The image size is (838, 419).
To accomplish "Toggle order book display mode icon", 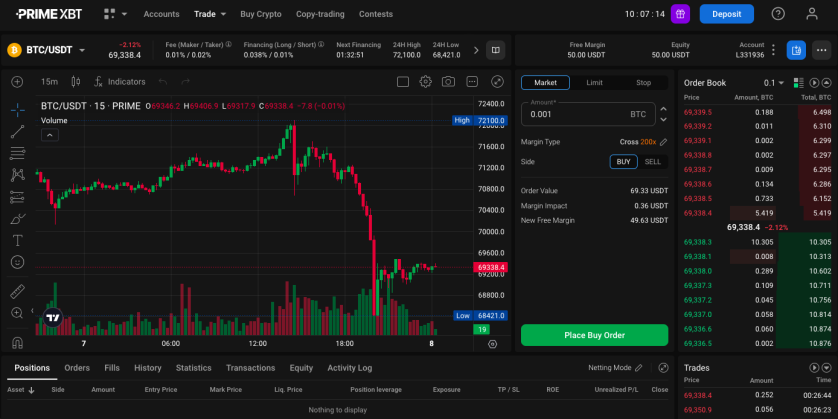I will click(x=798, y=83).
